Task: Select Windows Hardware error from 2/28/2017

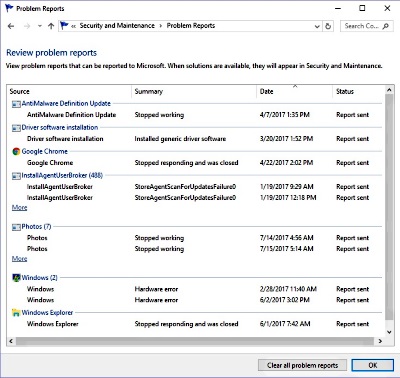Action: click(197, 289)
